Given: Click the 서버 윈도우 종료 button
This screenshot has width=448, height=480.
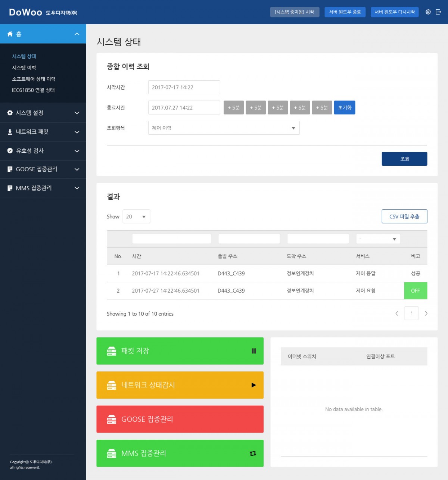Looking at the screenshot, I should tap(345, 12).
